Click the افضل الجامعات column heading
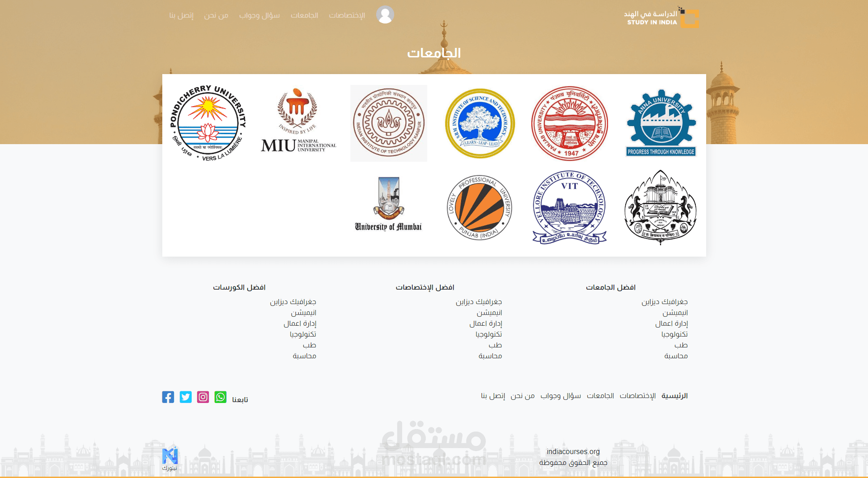The width and height of the screenshot is (868, 478). (x=611, y=287)
